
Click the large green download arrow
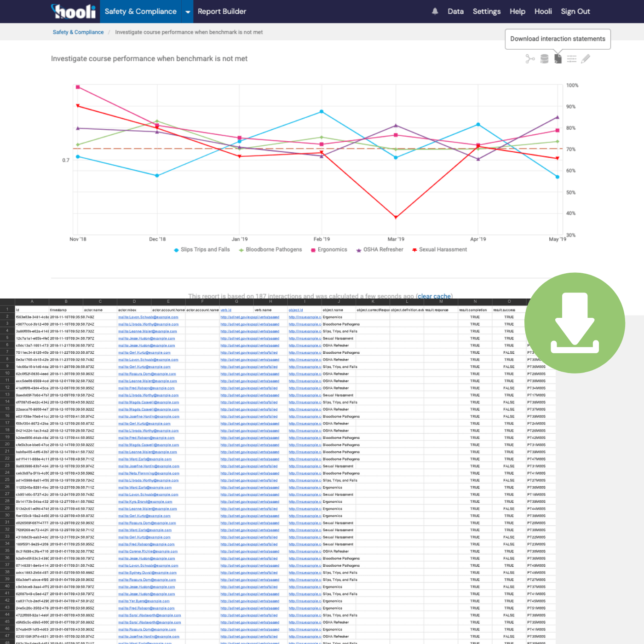[575, 323]
